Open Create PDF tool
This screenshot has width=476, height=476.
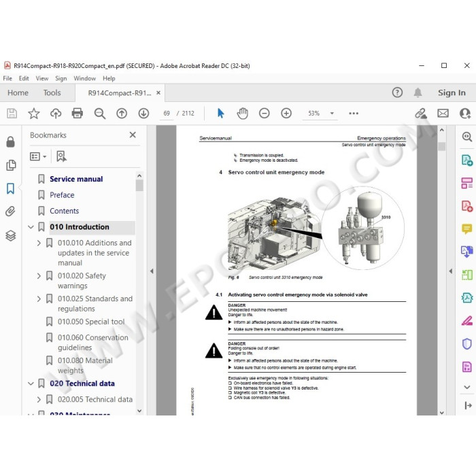467,206
